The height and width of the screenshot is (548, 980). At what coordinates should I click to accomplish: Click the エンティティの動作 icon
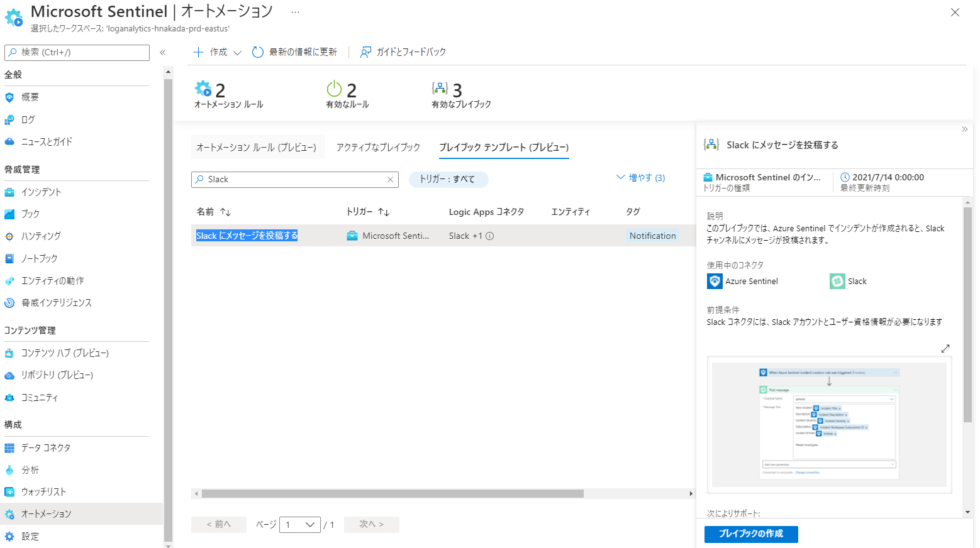[x=9, y=281]
